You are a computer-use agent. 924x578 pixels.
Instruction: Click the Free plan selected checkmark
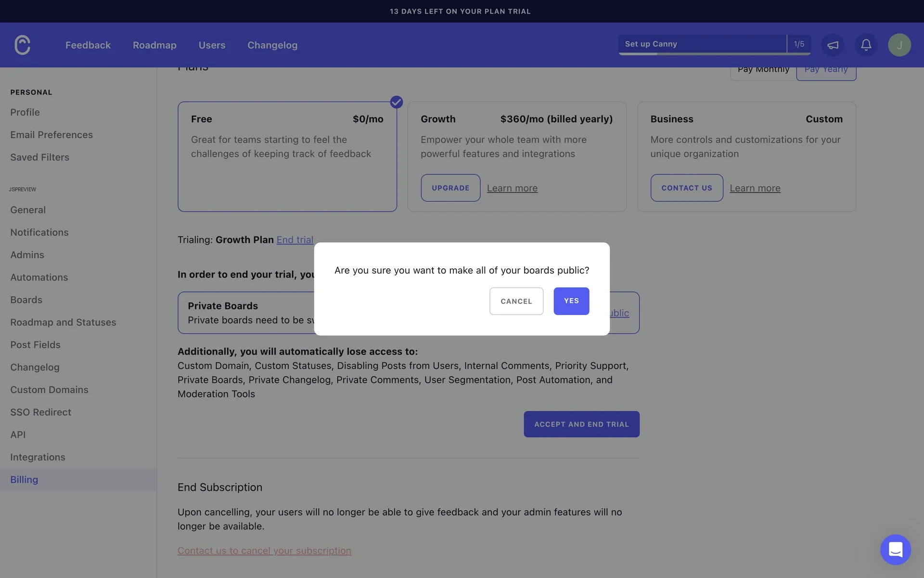(x=396, y=102)
